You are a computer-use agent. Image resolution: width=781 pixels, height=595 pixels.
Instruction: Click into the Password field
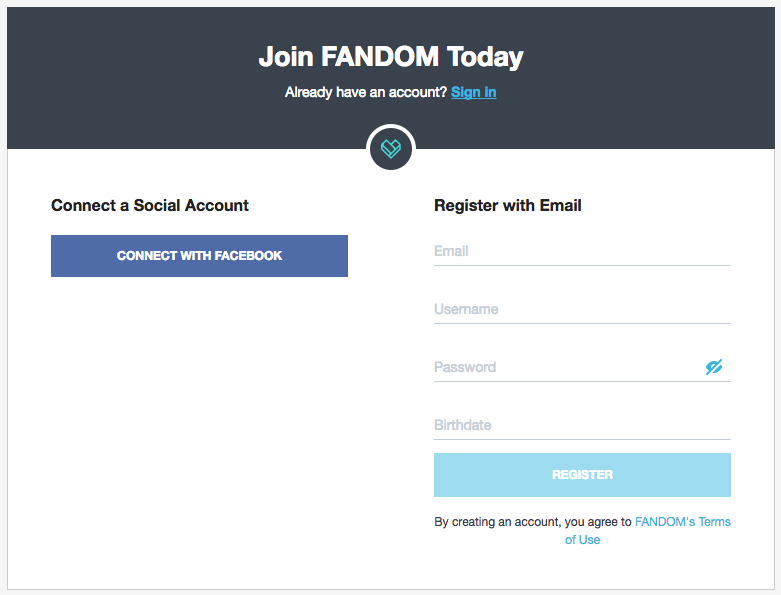click(x=565, y=368)
